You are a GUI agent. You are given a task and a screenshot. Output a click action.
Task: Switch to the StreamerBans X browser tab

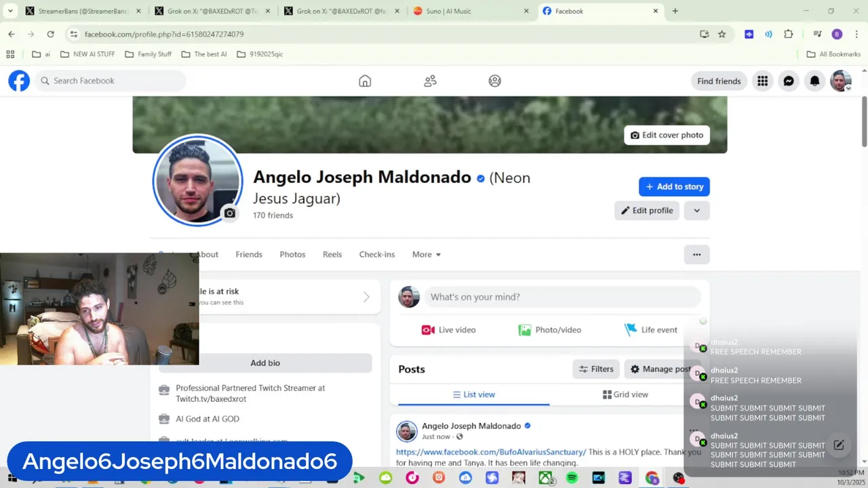[x=83, y=11]
